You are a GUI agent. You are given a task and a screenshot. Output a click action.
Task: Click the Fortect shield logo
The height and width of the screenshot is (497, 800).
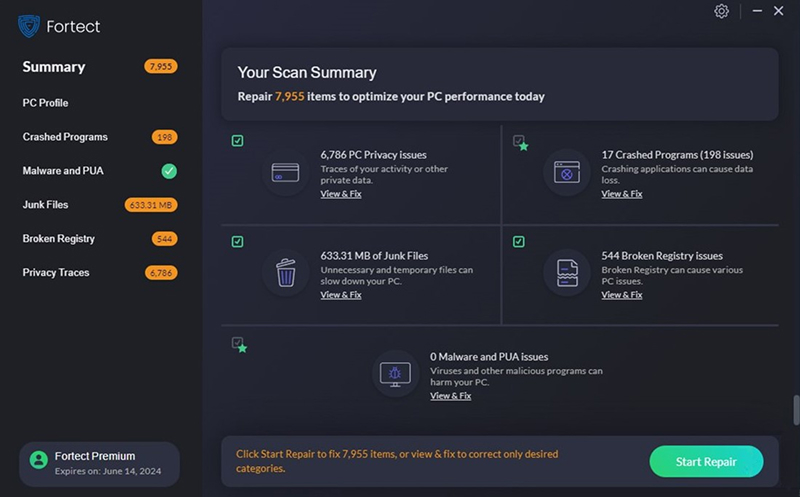click(x=29, y=26)
